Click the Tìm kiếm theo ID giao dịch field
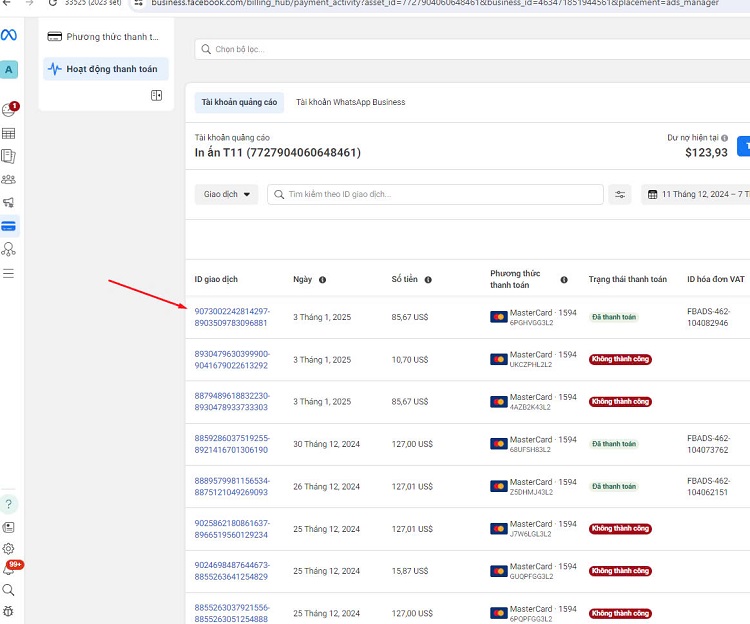This screenshot has height=624, width=750. coord(435,195)
